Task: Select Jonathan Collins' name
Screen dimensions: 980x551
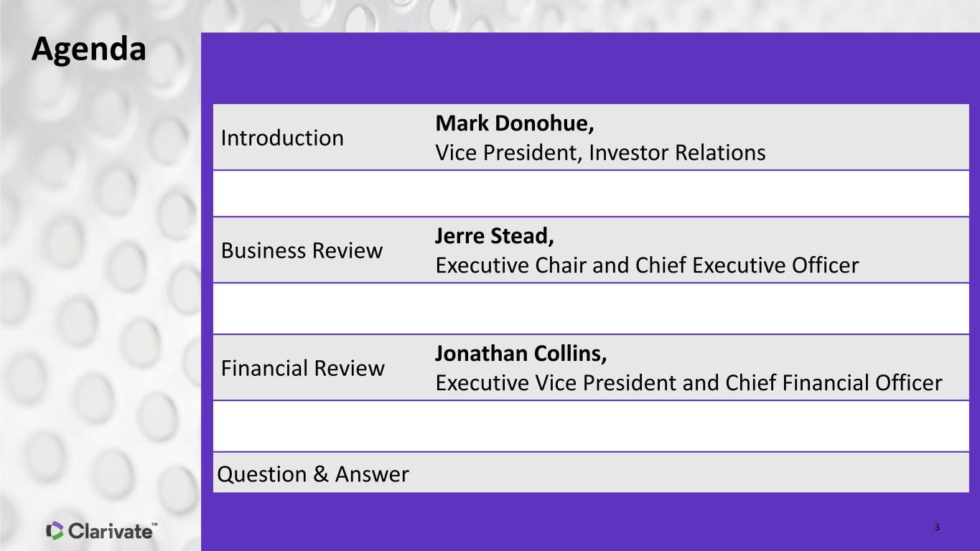Action: point(522,354)
